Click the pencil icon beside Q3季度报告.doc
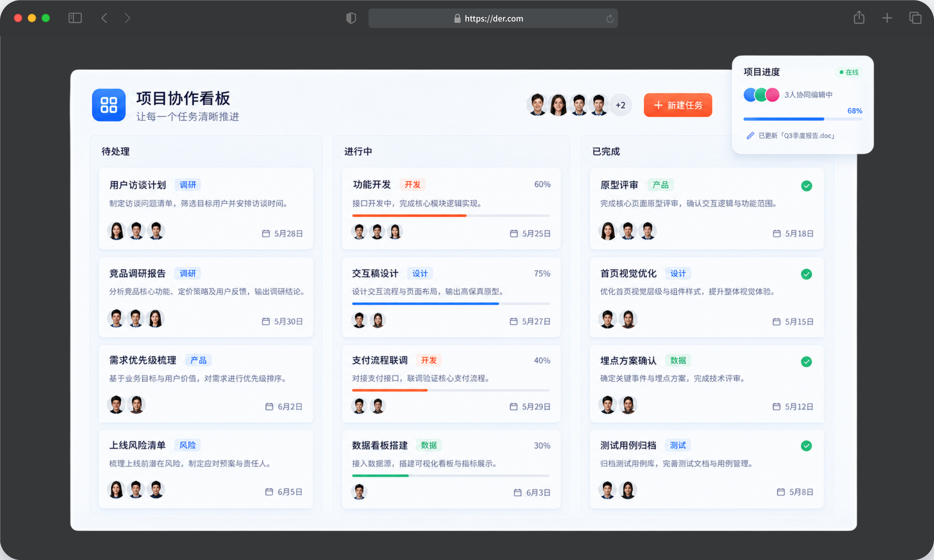934x560 pixels. pos(750,136)
